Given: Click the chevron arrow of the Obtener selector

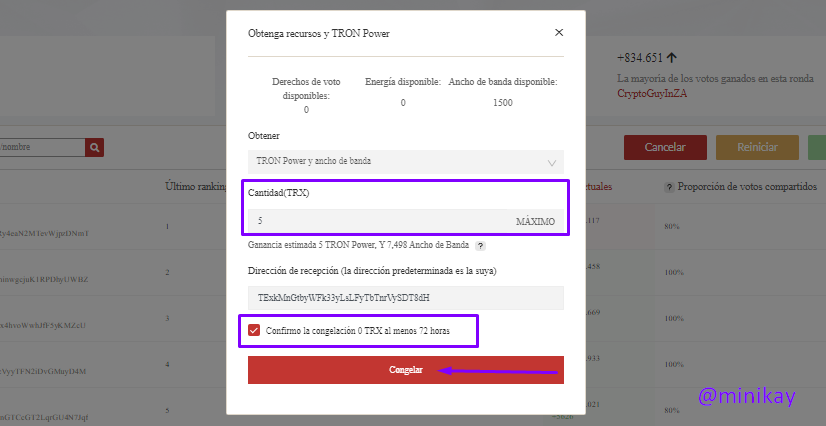Looking at the screenshot, I should pos(552,163).
